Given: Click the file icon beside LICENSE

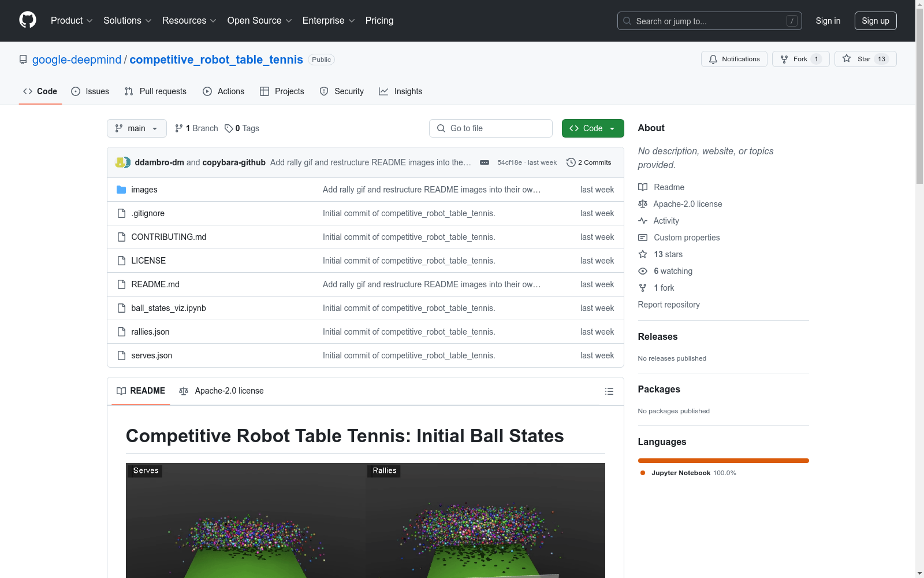Looking at the screenshot, I should [121, 261].
